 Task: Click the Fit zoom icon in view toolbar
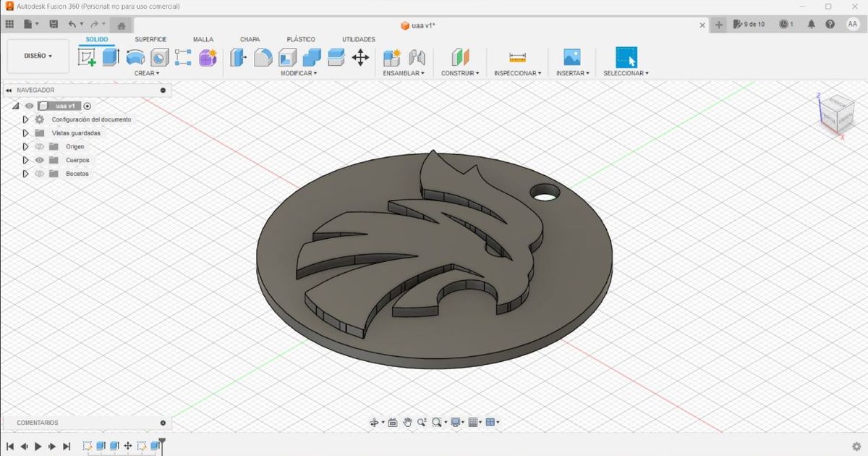[437, 422]
